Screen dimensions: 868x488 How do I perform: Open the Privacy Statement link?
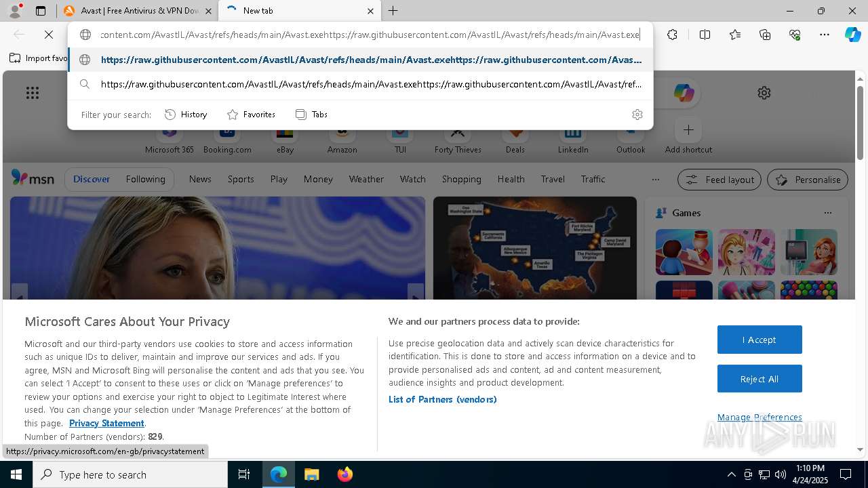point(106,423)
